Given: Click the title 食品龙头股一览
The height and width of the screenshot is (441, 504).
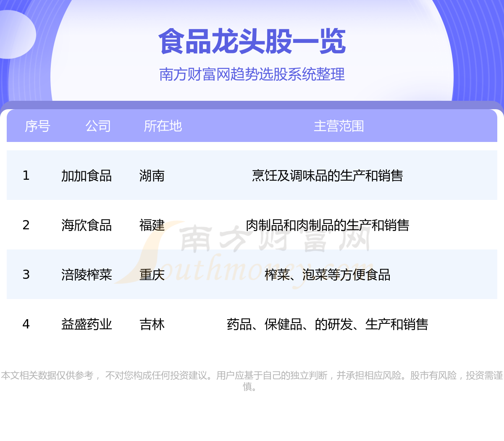Looking at the screenshot, I should pos(252,42).
